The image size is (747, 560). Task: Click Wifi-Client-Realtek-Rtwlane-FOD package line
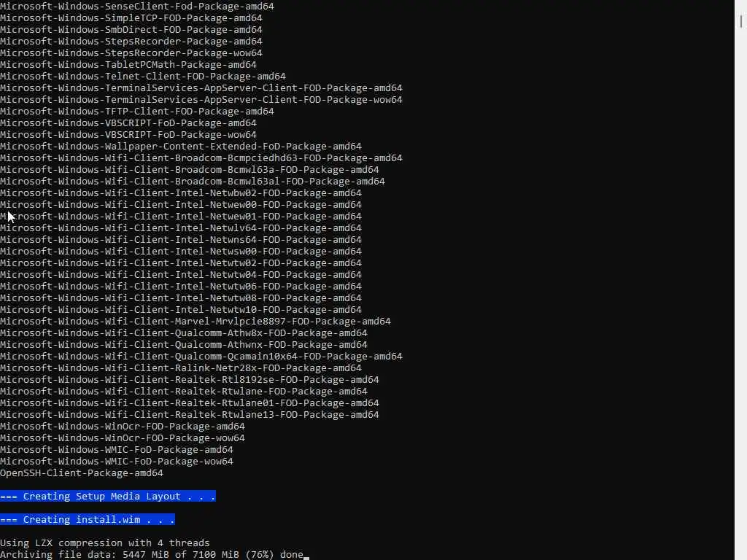(x=183, y=392)
